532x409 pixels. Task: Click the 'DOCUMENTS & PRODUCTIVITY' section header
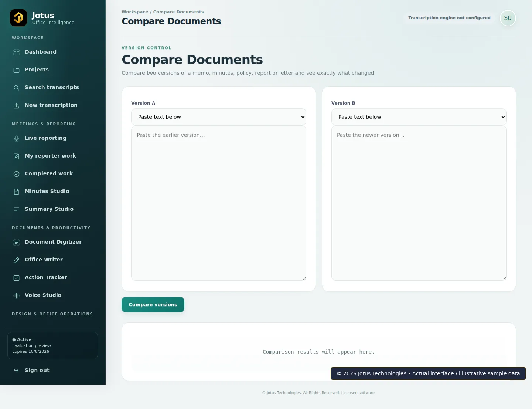click(51, 228)
